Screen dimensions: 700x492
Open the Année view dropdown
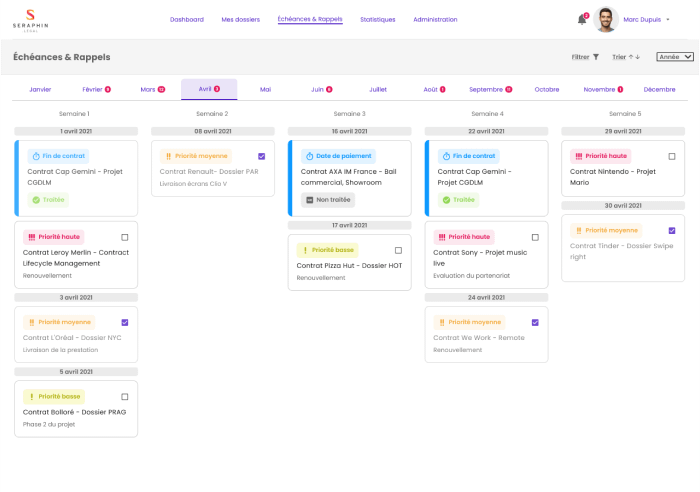[675, 57]
